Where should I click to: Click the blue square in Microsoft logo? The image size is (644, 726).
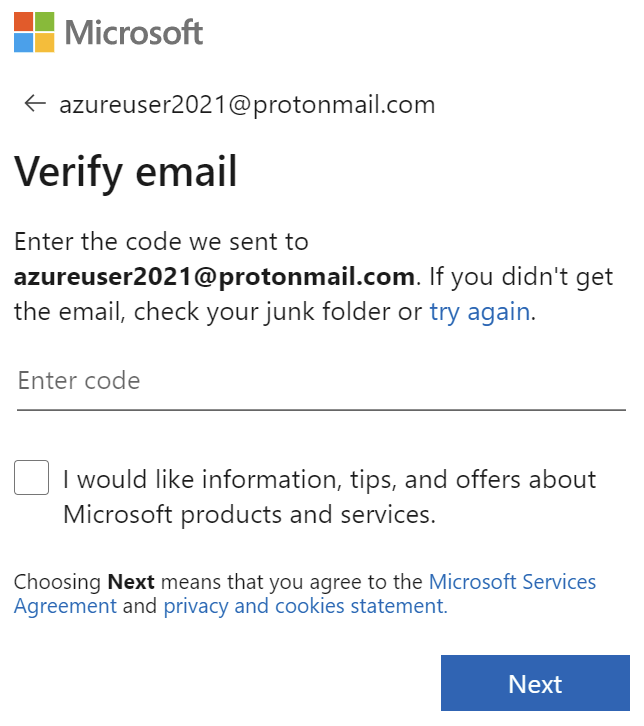tap(24, 43)
